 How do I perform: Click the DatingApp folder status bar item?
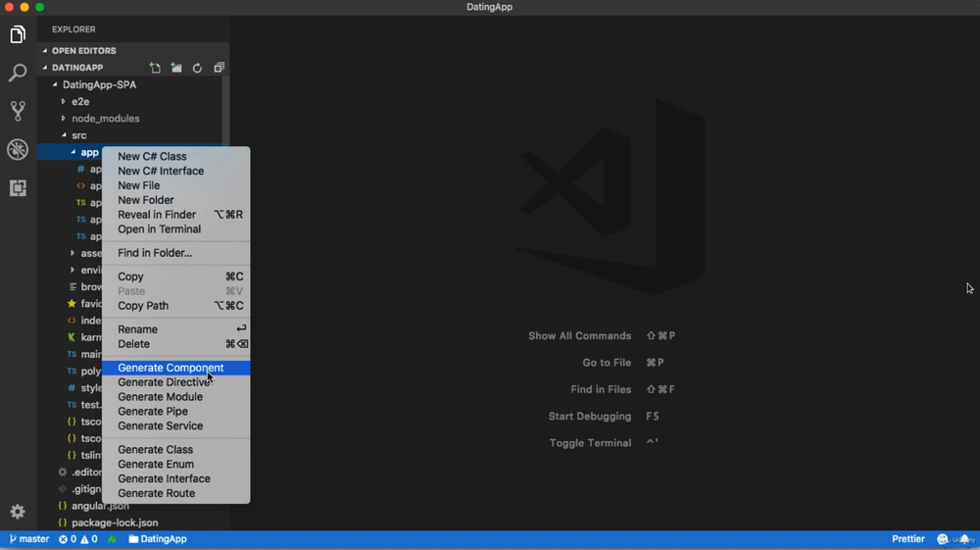(158, 539)
